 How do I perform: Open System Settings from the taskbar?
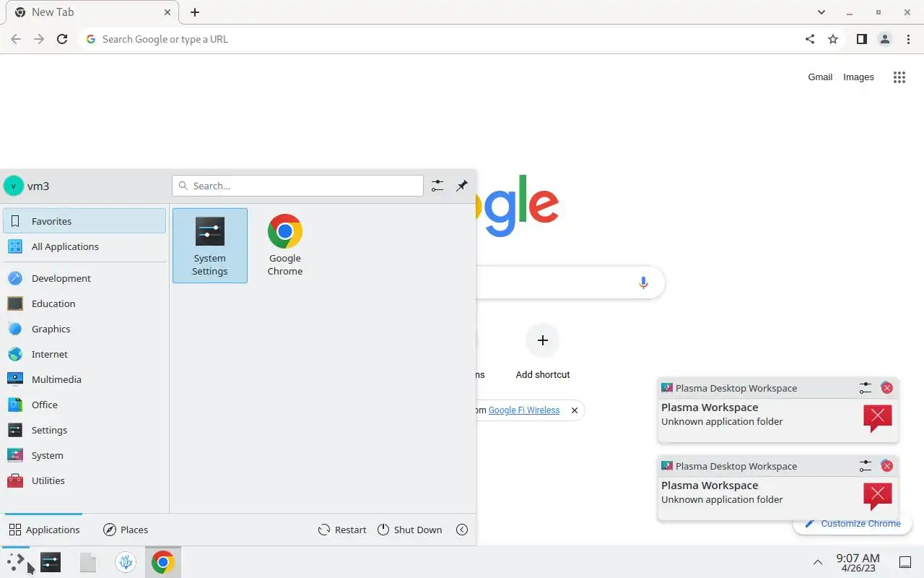(x=51, y=562)
